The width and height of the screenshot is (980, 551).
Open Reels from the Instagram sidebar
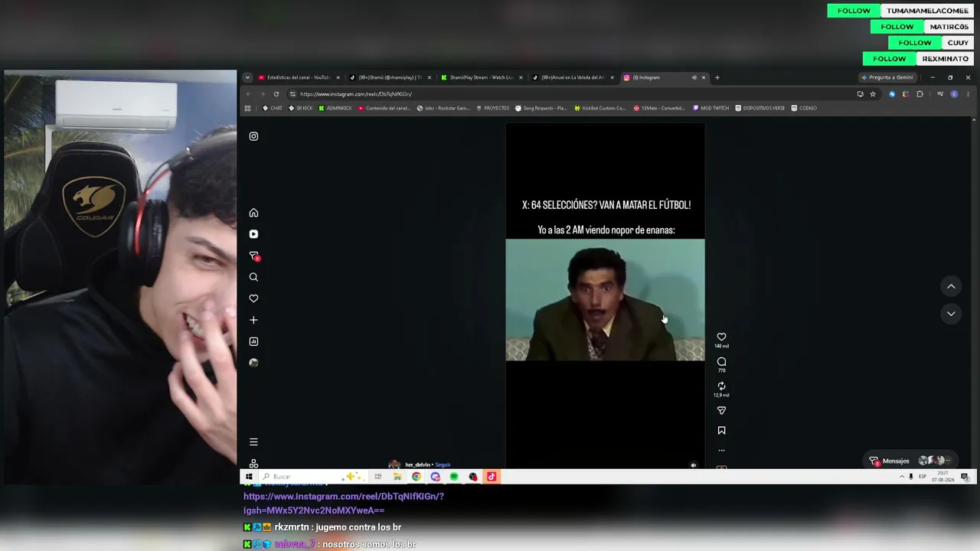[x=253, y=234]
